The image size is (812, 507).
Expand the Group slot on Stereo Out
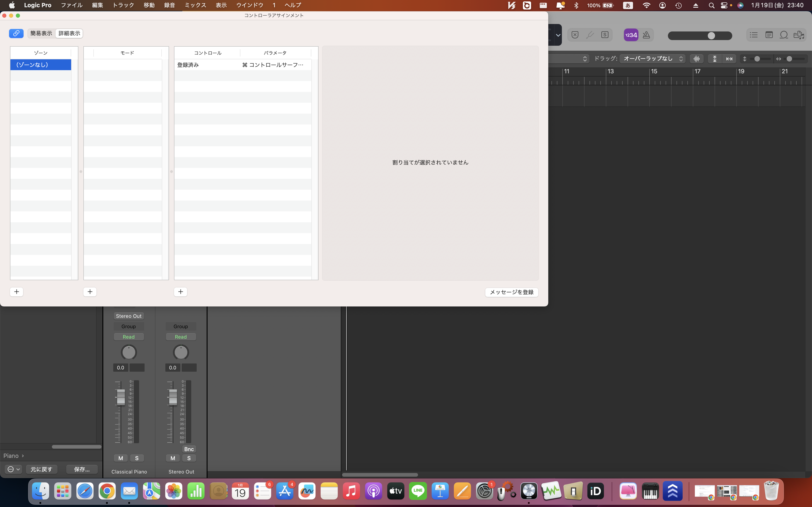tap(181, 326)
